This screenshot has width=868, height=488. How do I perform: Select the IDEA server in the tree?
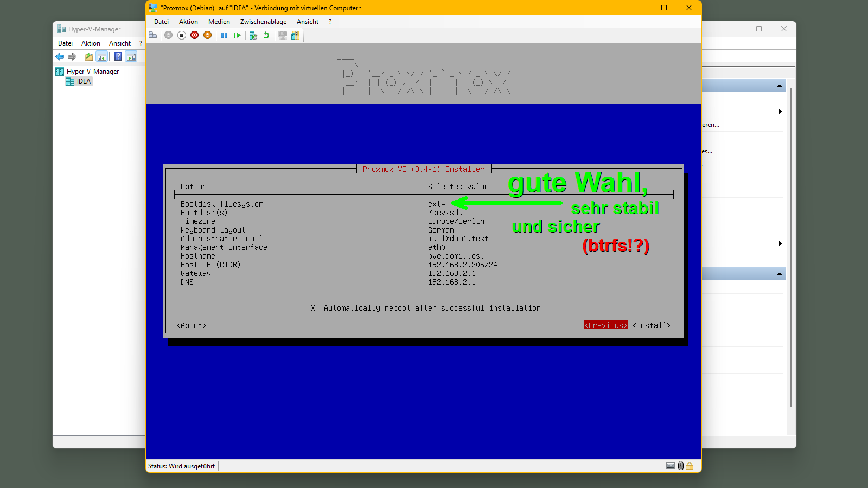(x=84, y=81)
